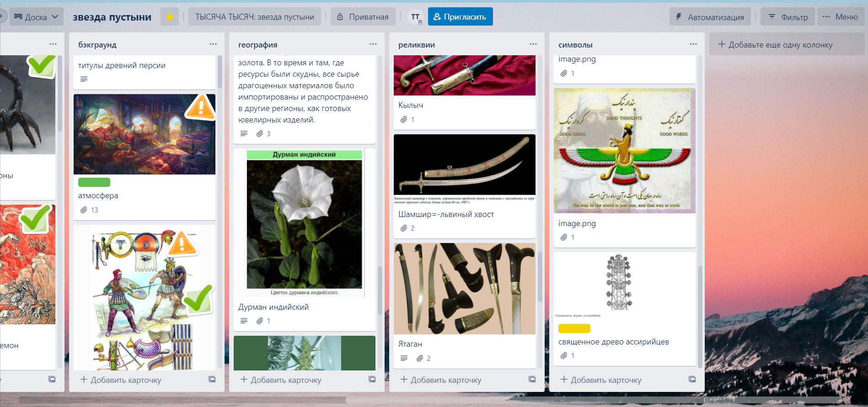Add a card in the бэкграунд list

click(x=121, y=380)
